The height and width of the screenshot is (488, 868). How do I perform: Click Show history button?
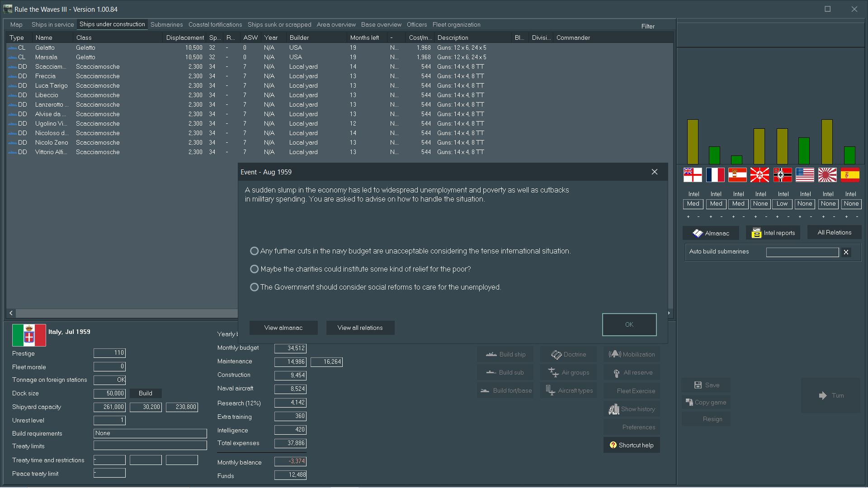point(632,409)
